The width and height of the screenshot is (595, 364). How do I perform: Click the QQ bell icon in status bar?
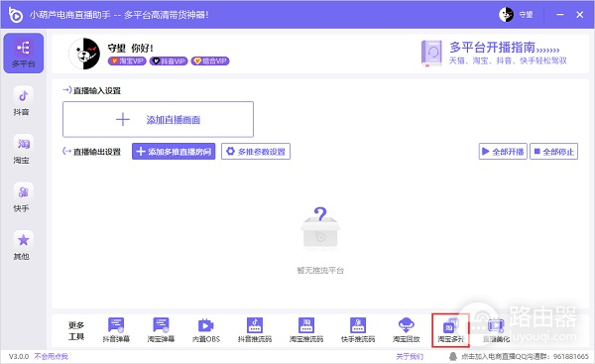pyautogui.click(x=453, y=356)
